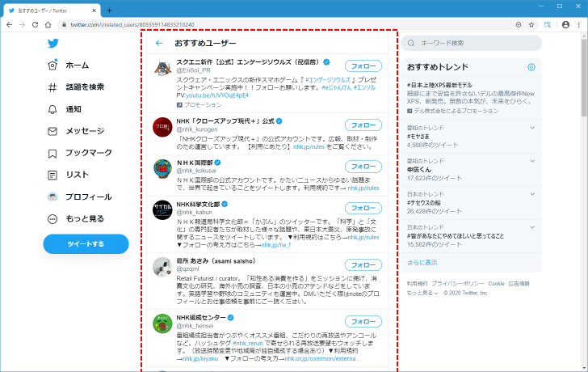Open リスト in the sidebar

pyautogui.click(x=78, y=175)
